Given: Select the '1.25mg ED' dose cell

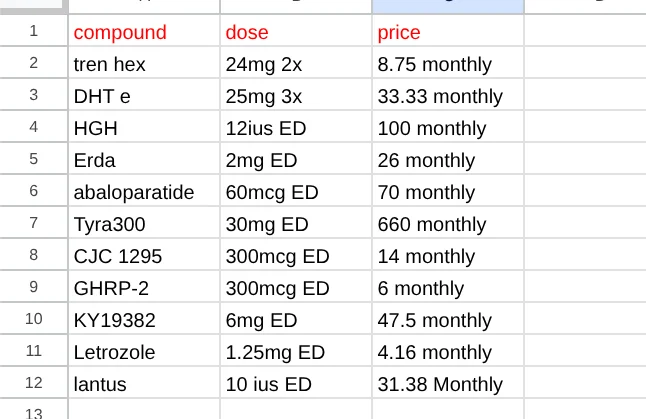Looking at the screenshot, I should pos(296,351).
